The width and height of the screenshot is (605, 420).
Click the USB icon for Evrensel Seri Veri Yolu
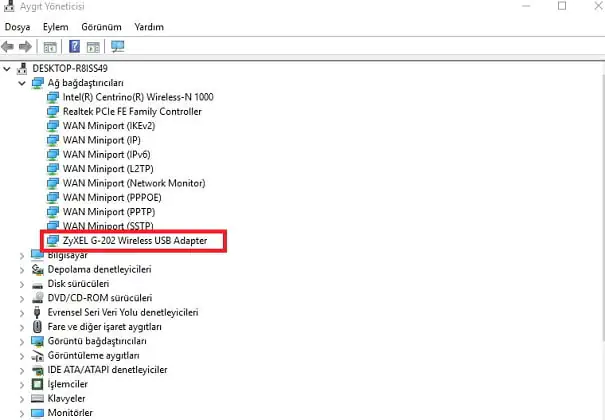[x=37, y=312]
